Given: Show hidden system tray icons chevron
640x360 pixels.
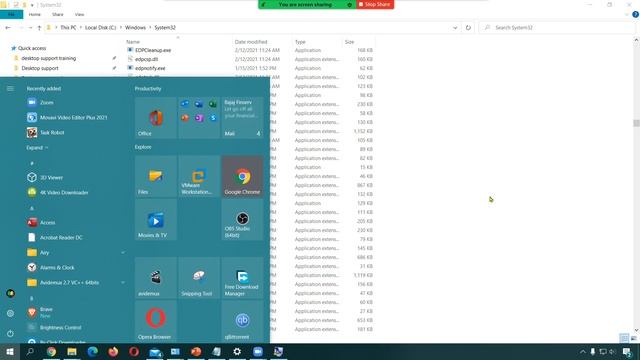Looking at the screenshot, I should tap(582, 352).
